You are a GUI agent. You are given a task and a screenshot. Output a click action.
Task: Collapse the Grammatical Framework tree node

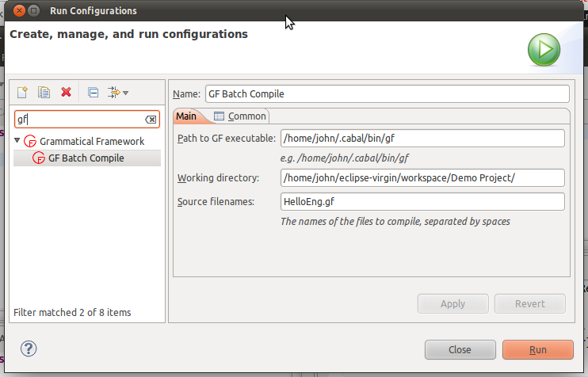(x=18, y=141)
